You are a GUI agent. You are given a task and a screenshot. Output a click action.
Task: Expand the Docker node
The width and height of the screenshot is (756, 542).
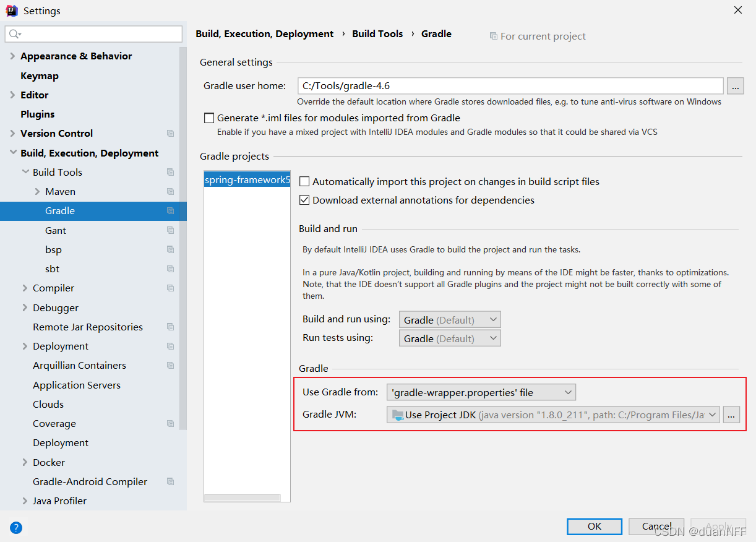[x=25, y=462]
